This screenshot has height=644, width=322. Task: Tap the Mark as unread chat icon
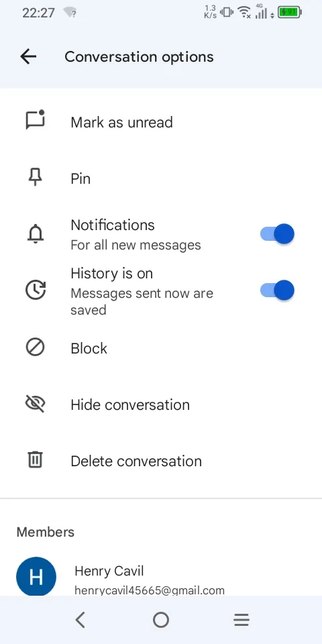[36, 120]
